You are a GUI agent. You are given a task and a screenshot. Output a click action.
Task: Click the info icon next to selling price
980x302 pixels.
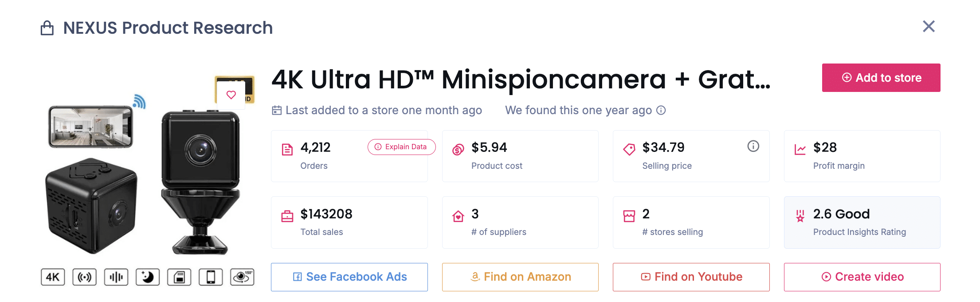(753, 146)
